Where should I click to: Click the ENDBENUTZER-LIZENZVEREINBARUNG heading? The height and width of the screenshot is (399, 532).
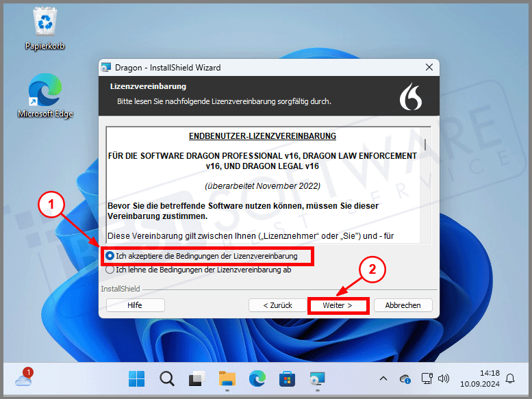(262, 136)
